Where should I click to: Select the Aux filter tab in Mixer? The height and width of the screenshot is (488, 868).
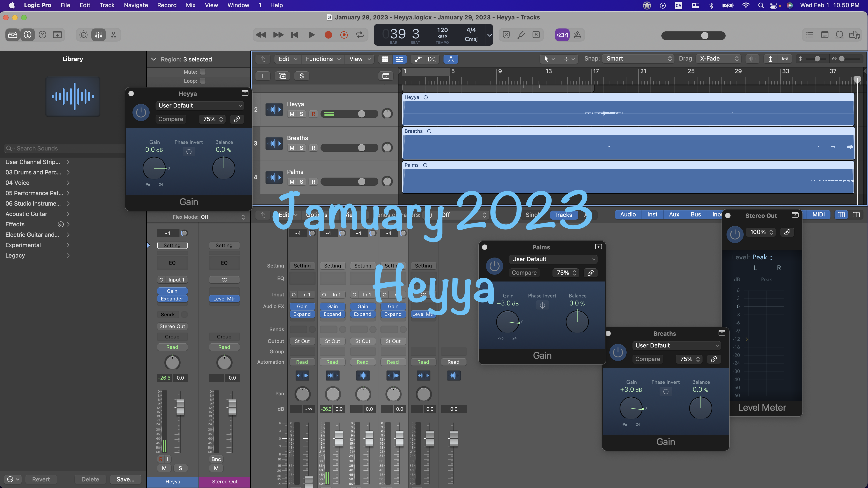click(674, 215)
